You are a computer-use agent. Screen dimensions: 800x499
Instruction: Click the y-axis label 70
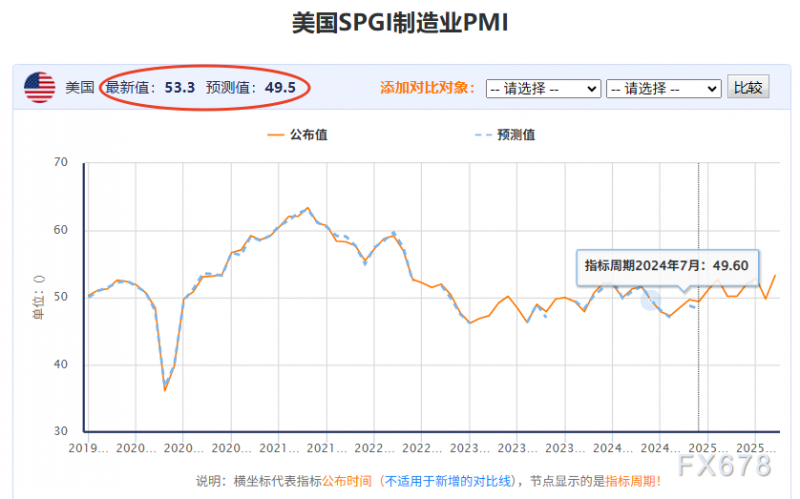[61, 162]
